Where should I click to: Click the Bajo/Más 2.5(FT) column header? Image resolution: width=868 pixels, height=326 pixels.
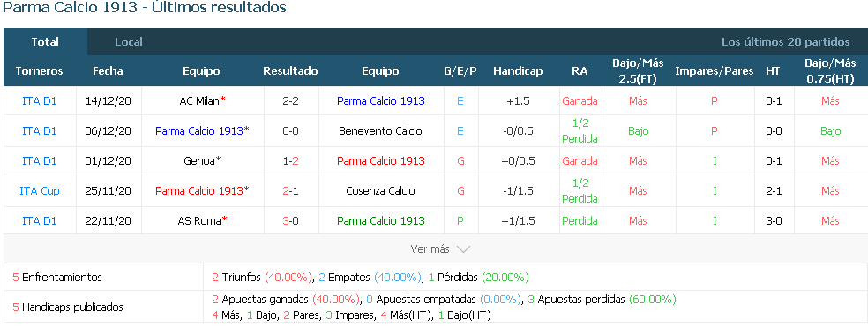(x=638, y=70)
